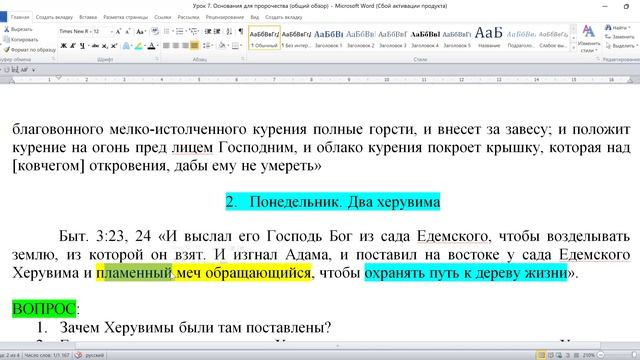Screen dimensions: 640x360
Task: Toggle strikethrough (abc) formatting
Action: pos(95,46)
